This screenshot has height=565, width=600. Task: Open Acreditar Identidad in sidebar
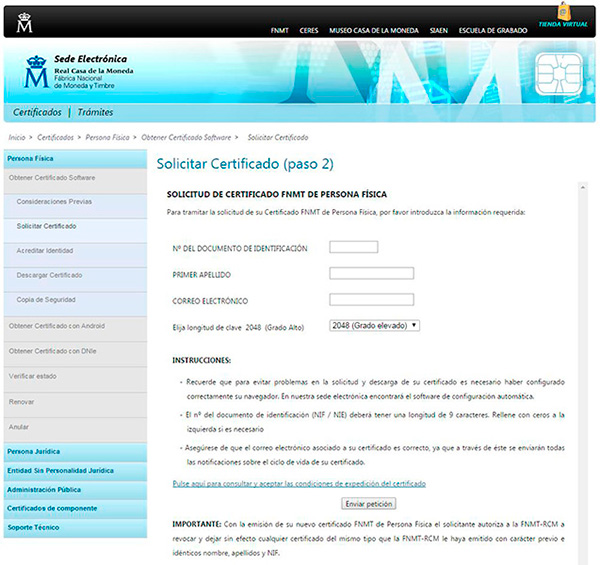coord(75,255)
